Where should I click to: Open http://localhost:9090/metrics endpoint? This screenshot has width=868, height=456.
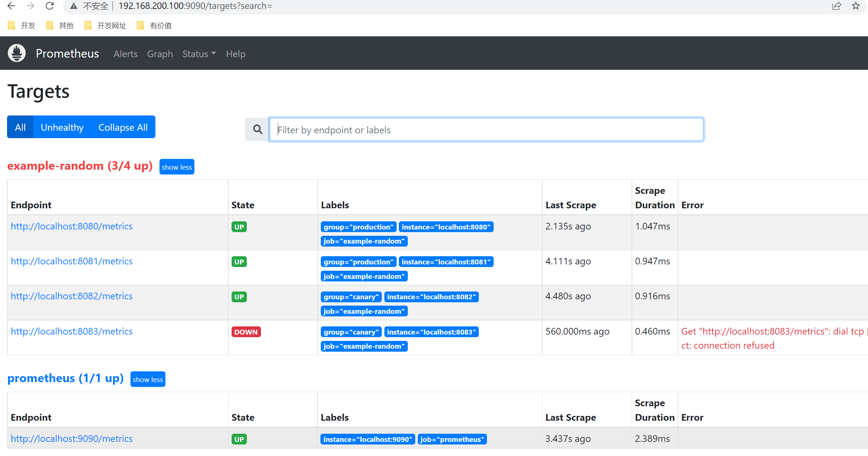tap(72, 439)
